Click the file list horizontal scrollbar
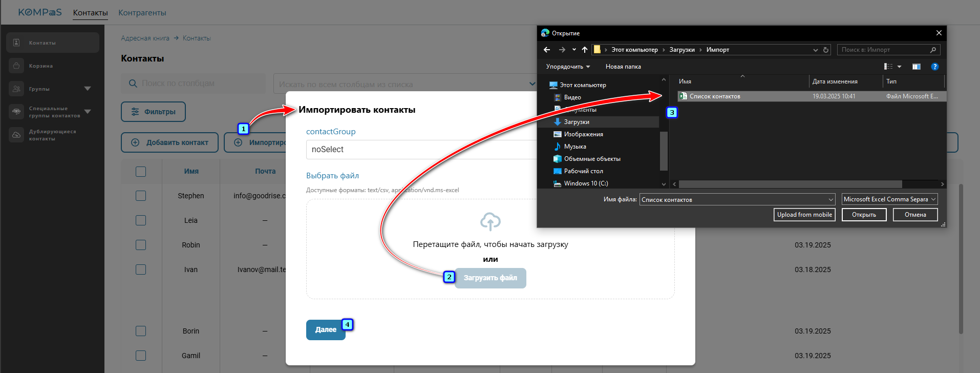The width and height of the screenshot is (980, 373). tap(790, 184)
